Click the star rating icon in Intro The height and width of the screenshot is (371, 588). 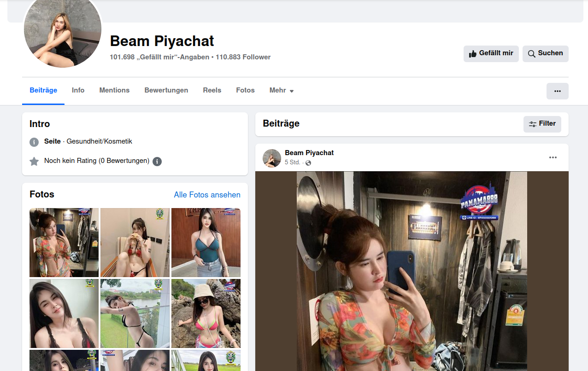click(34, 161)
